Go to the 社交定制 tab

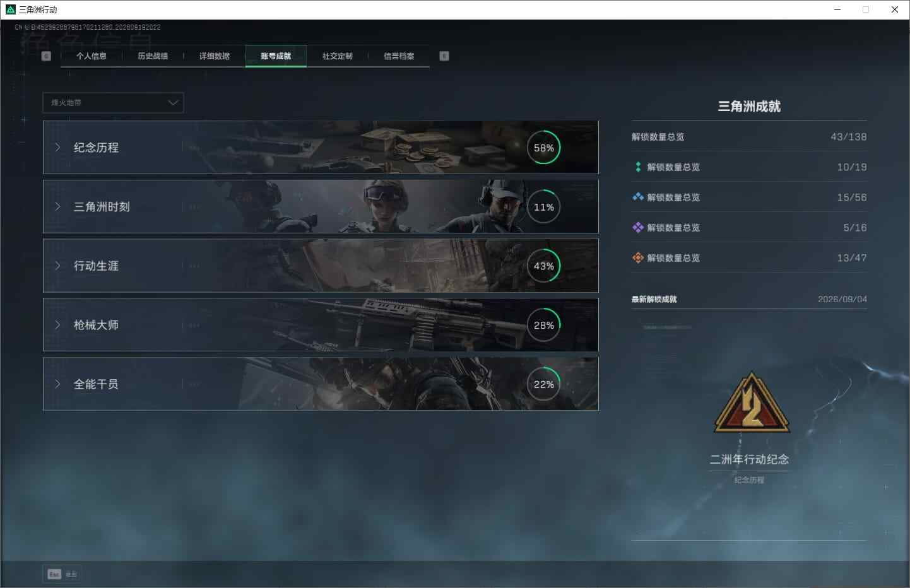pyautogui.click(x=338, y=56)
